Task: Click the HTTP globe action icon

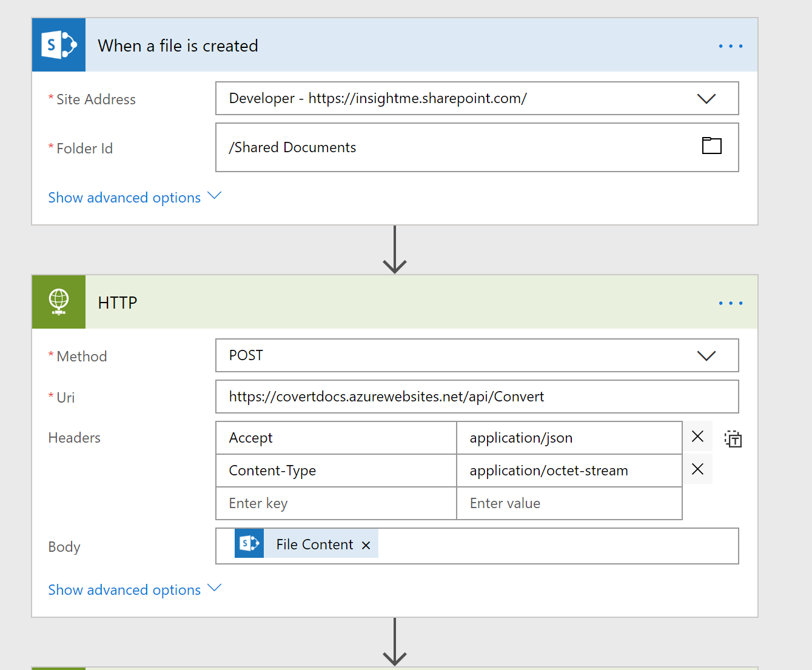Action: [59, 302]
